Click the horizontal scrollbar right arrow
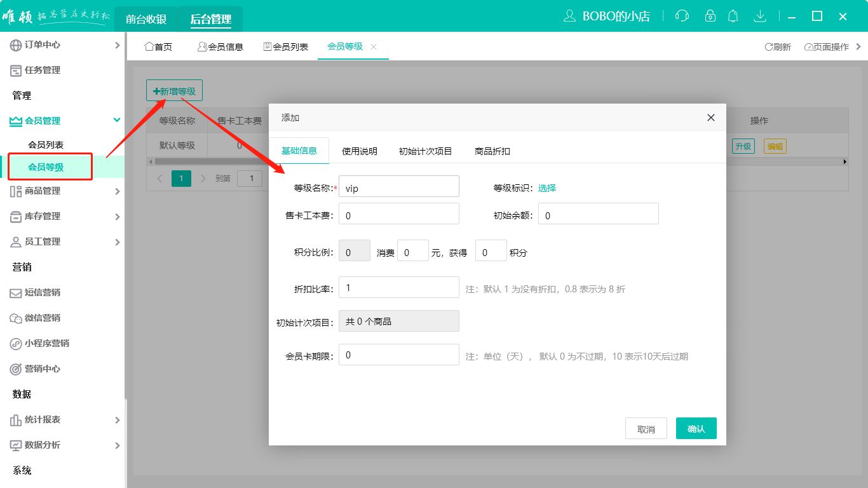 point(845,162)
